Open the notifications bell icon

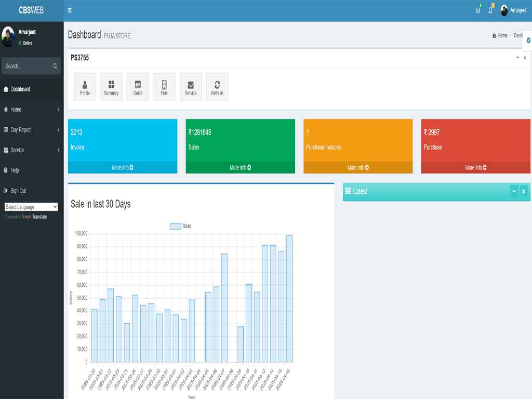tap(490, 10)
